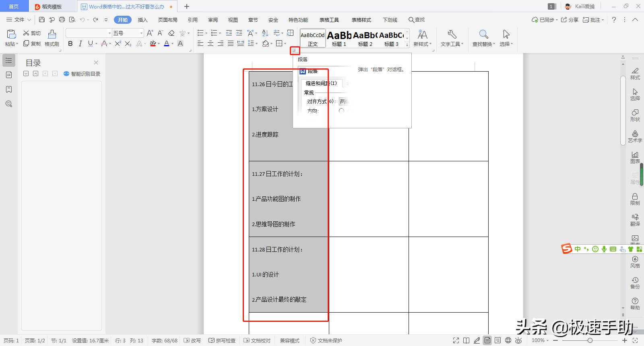The image size is (644, 346).
Task: Toggle Bold formatting
Action: (70, 43)
